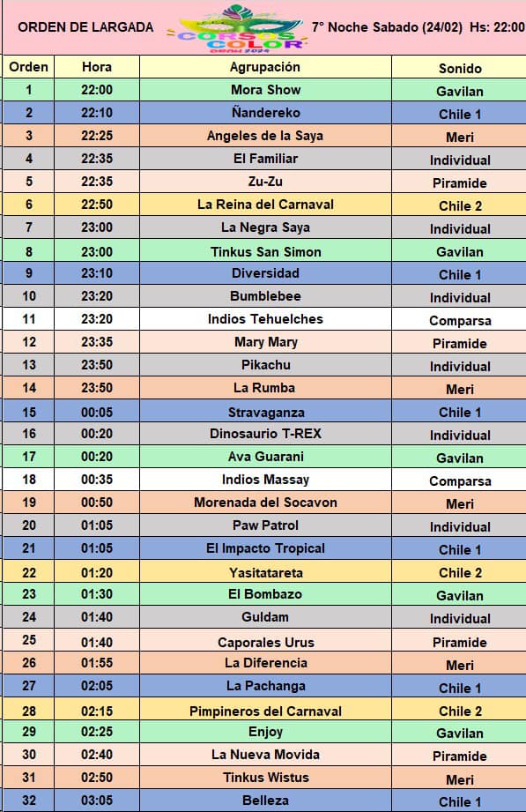
Task: Select the Mora Show cell
Action: [265, 90]
